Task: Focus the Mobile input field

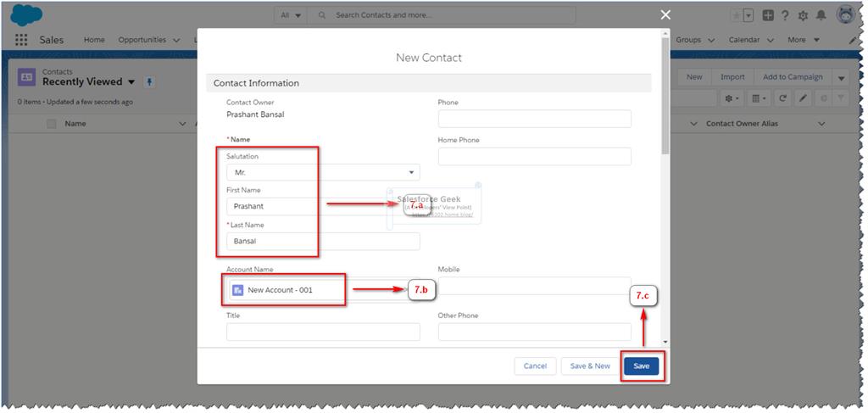Action: (535, 286)
